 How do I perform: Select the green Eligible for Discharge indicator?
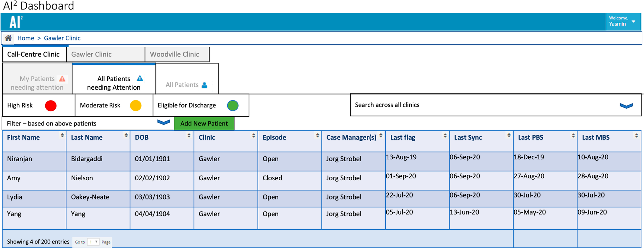coord(233,105)
